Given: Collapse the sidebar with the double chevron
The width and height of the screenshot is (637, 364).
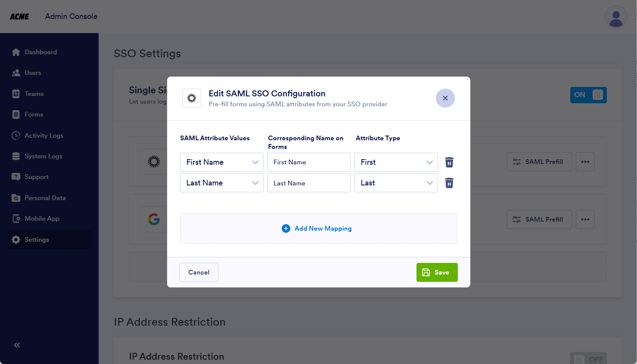Looking at the screenshot, I should (17, 345).
